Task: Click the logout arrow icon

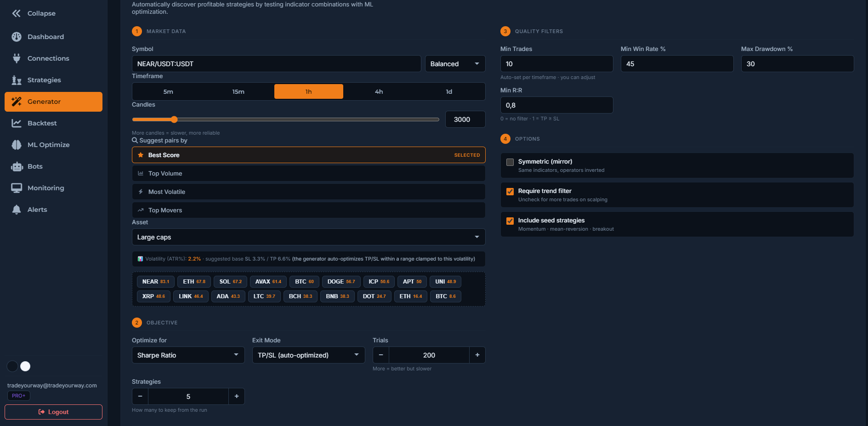Action: coord(42,412)
